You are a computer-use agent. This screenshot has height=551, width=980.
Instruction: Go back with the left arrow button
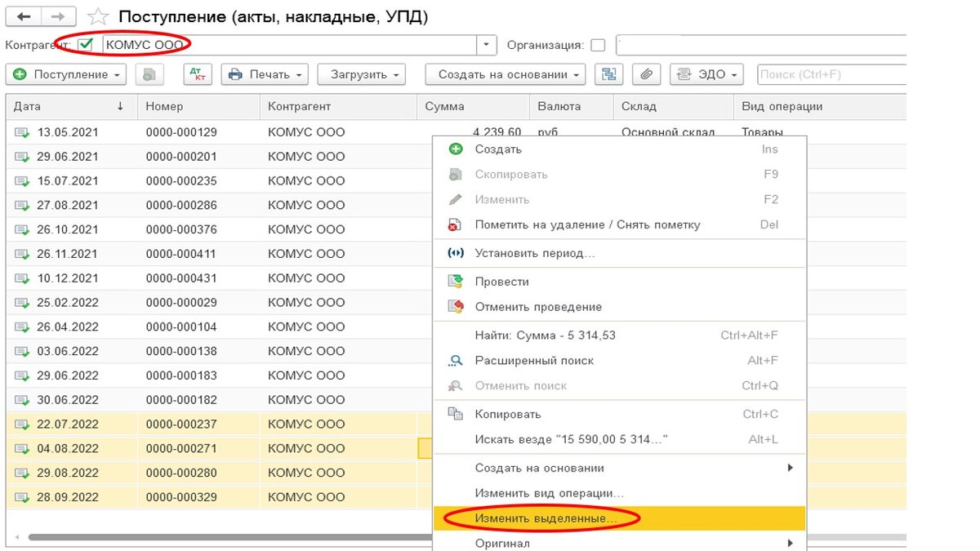pos(24,16)
